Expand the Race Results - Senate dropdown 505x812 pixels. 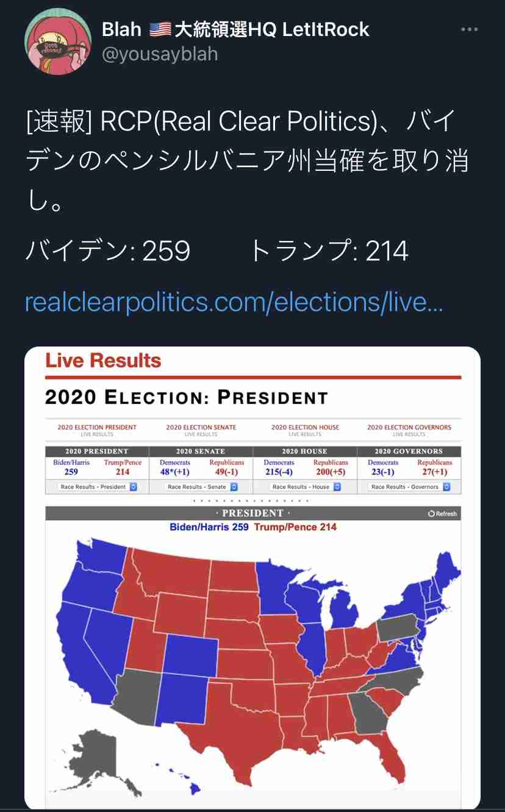pos(201,487)
